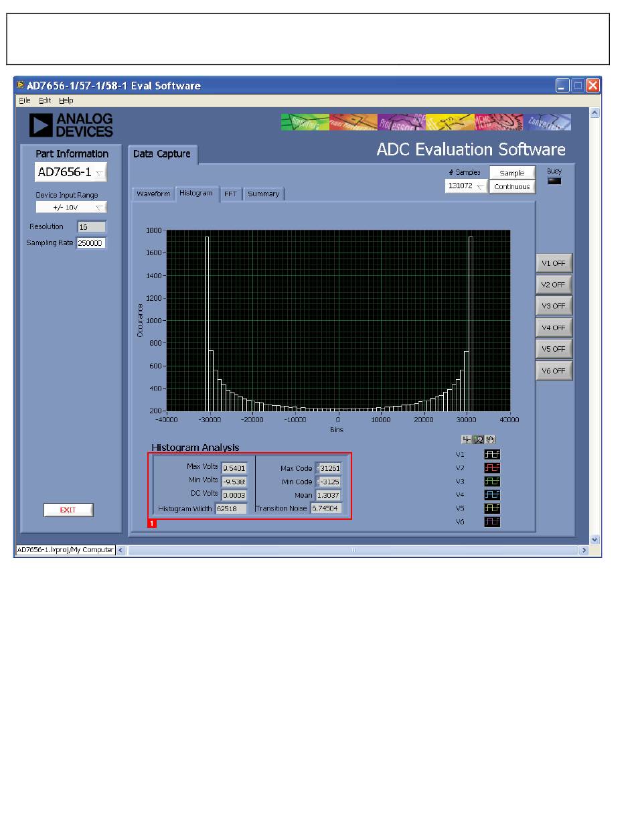636x840 pixels.
Task: Click the Analog Devices logo
Action: [x=71, y=125]
